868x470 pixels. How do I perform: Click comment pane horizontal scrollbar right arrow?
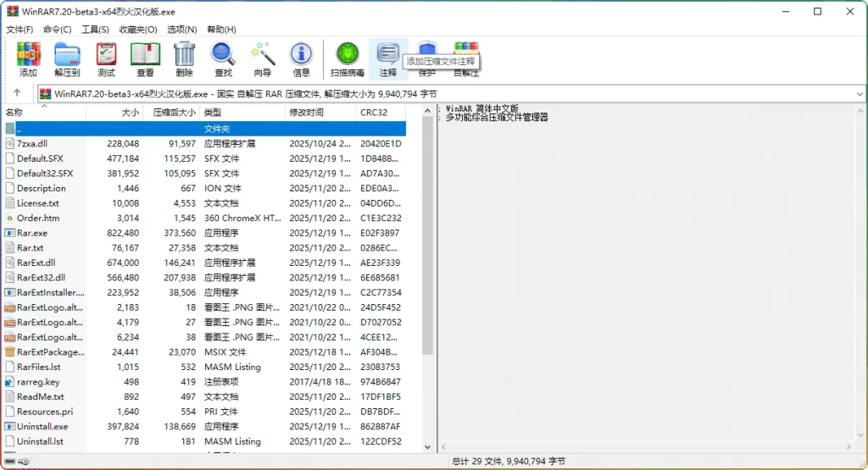(849, 447)
